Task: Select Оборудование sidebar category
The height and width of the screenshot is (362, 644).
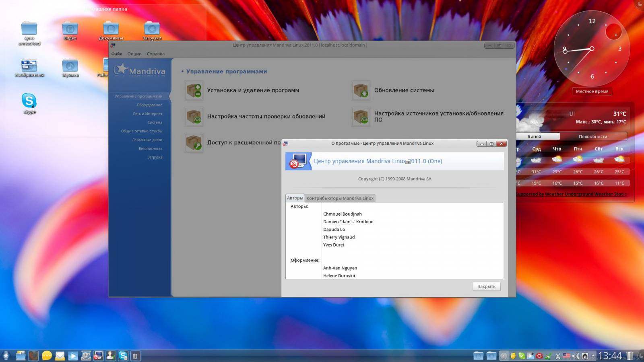Action: (x=149, y=105)
